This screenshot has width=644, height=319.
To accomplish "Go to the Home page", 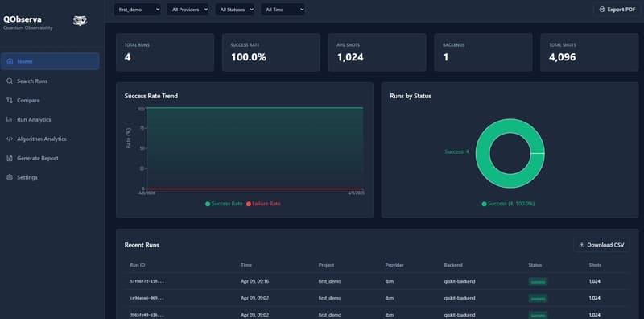I will point(50,61).
